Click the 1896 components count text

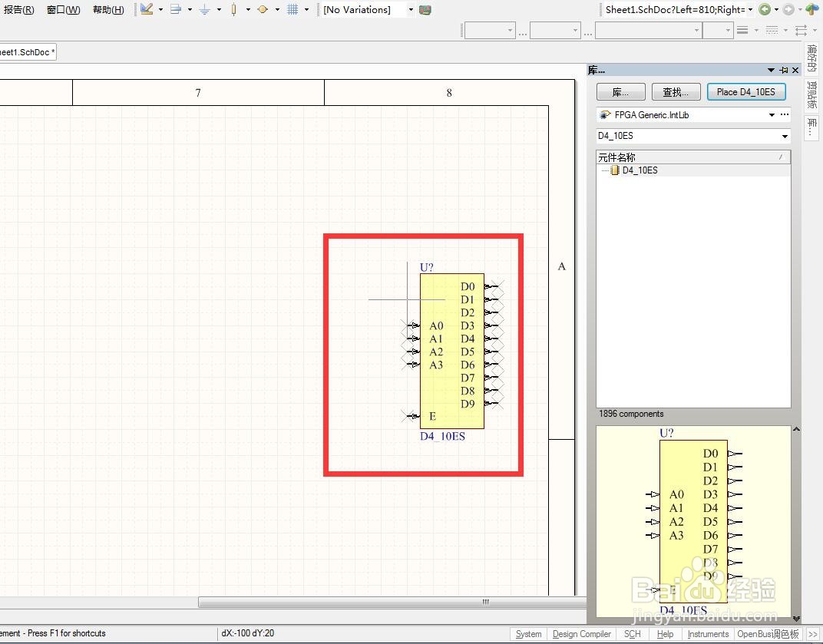click(x=631, y=414)
